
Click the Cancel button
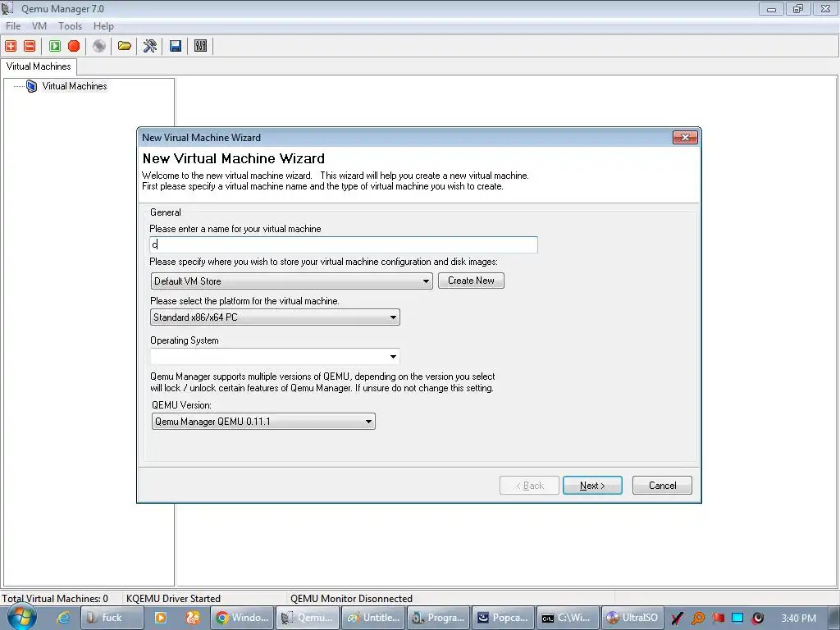662,486
